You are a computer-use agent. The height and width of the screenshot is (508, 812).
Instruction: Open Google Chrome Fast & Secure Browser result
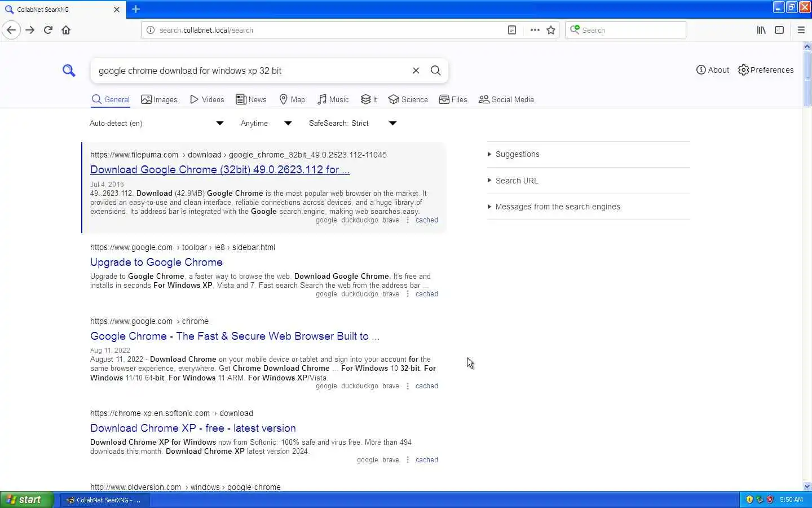point(235,336)
